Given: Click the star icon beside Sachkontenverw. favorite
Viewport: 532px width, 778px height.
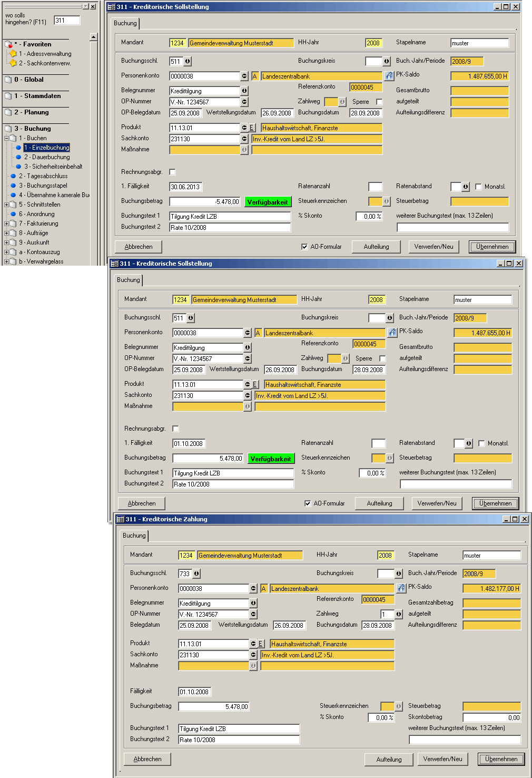Looking at the screenshot, I should pos(13,63).
